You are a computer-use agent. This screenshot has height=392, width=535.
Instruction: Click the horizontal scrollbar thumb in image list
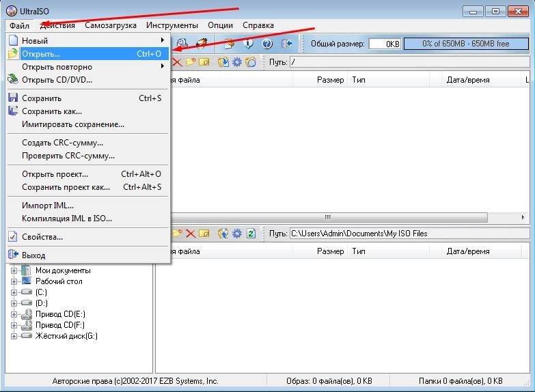[x=328, y=217]
